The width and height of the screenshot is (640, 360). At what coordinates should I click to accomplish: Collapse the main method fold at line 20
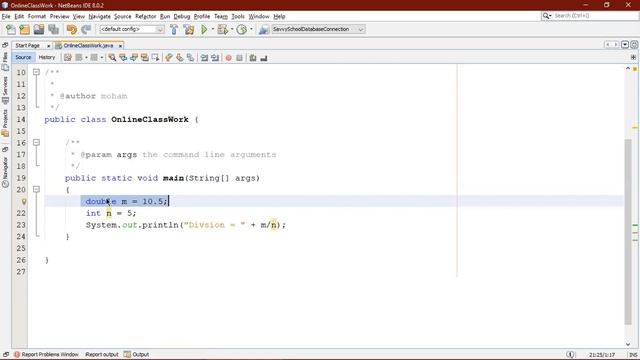[36, 189]
